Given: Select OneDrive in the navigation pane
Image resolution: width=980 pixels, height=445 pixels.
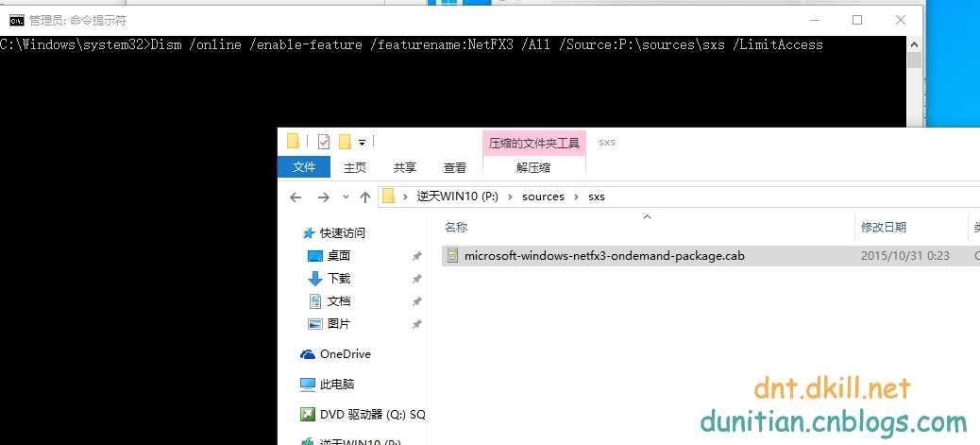Looking at the screenshot, I should [x=345, y=354].
